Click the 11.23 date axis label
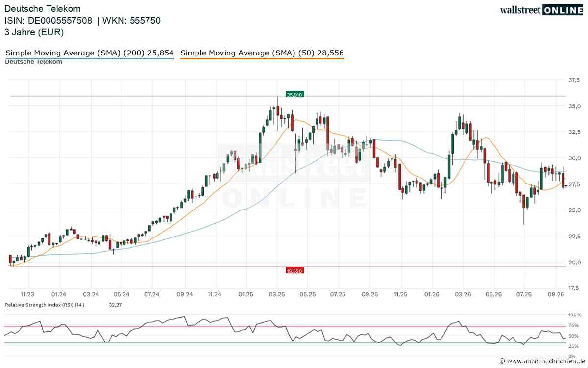The height and width of the screenshot is (368, 588). pyautogui.click(x=28, y=294)
